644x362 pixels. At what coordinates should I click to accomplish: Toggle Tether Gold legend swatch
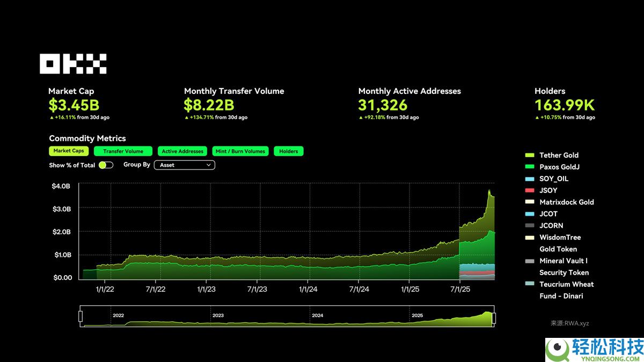[x=530, y=156]
